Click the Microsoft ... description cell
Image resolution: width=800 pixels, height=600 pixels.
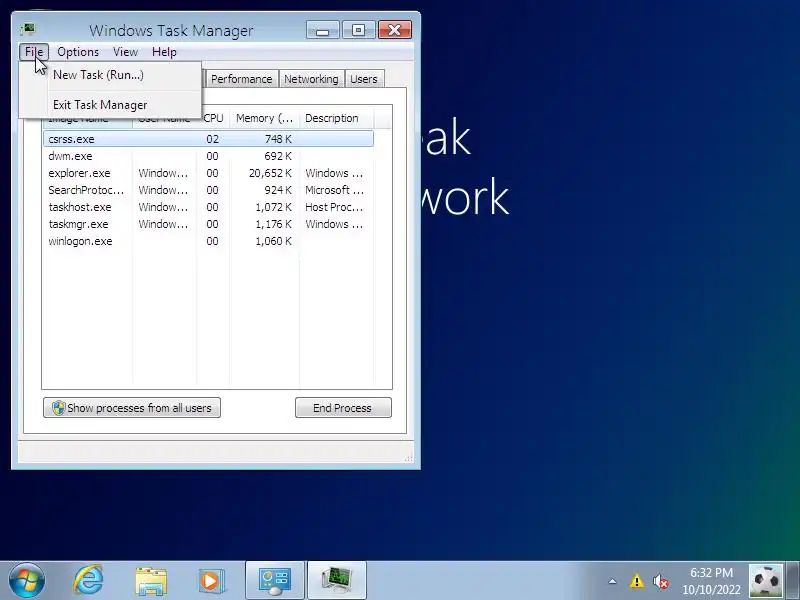[335, 190]
